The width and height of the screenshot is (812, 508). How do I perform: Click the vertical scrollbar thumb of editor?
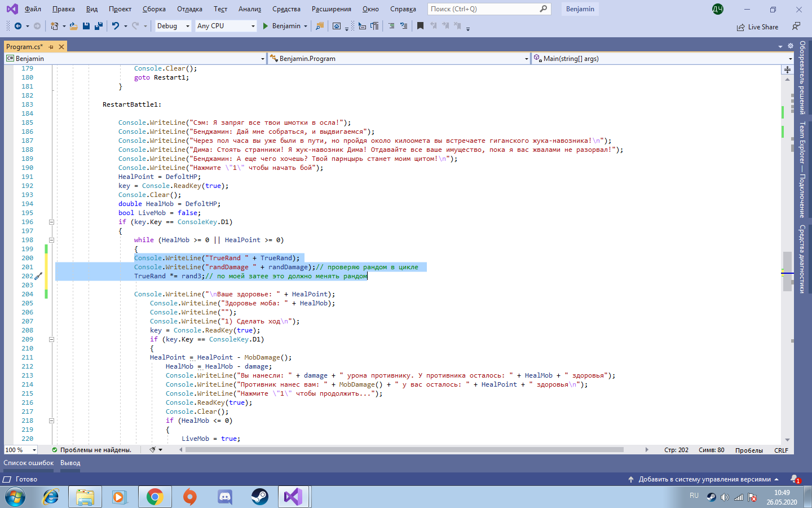(x=787, y=271)
